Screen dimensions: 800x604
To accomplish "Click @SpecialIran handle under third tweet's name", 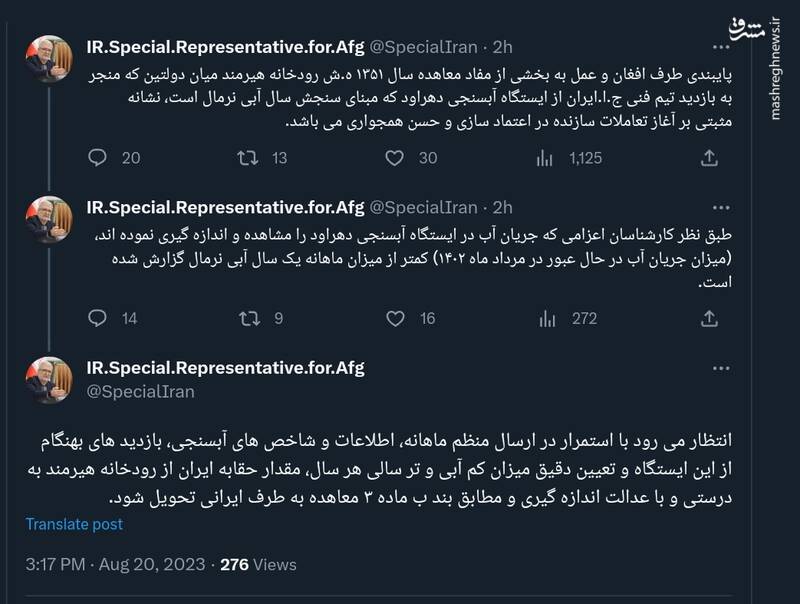I will pos(141,391).
